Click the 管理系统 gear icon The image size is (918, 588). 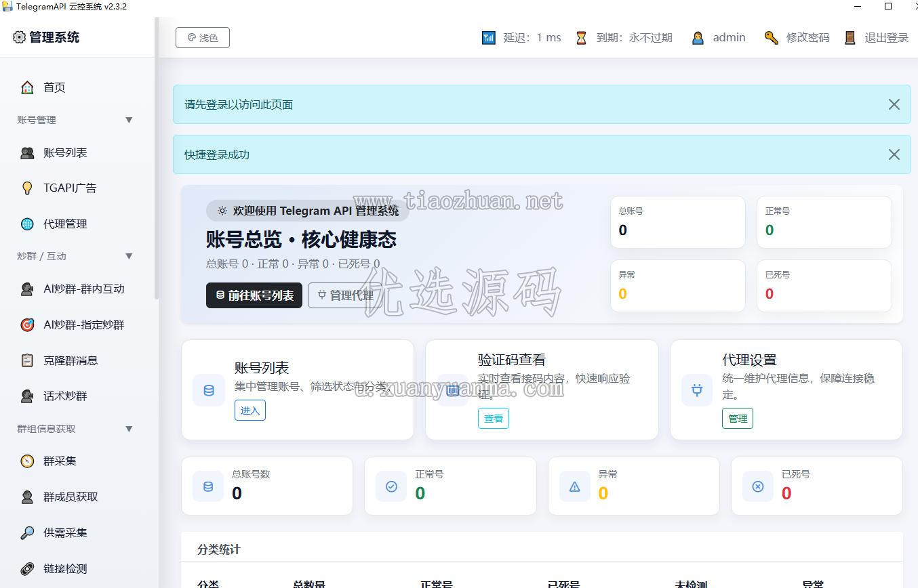point(19,37)
